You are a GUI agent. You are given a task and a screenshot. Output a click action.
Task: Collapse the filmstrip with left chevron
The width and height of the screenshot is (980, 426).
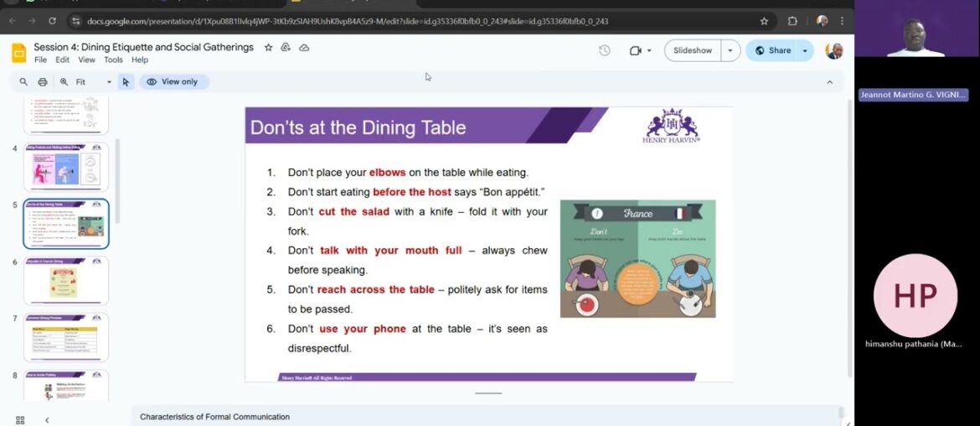pos(47,420)
